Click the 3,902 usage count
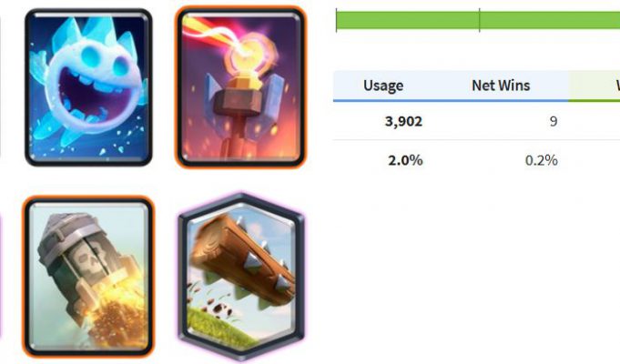620x364 pixels. pyautogui.click(x=403, y=121)
